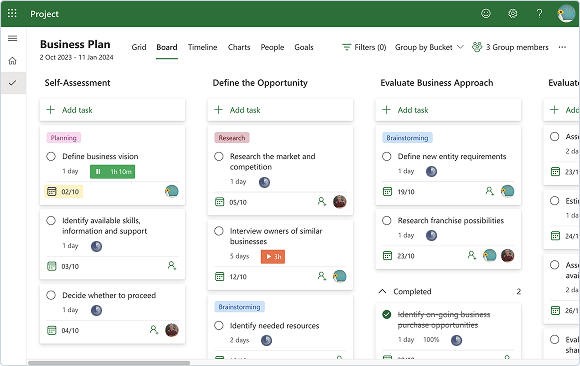
Task: Click the horizontal scrollbar at bottom
Action: click(109, 363)
